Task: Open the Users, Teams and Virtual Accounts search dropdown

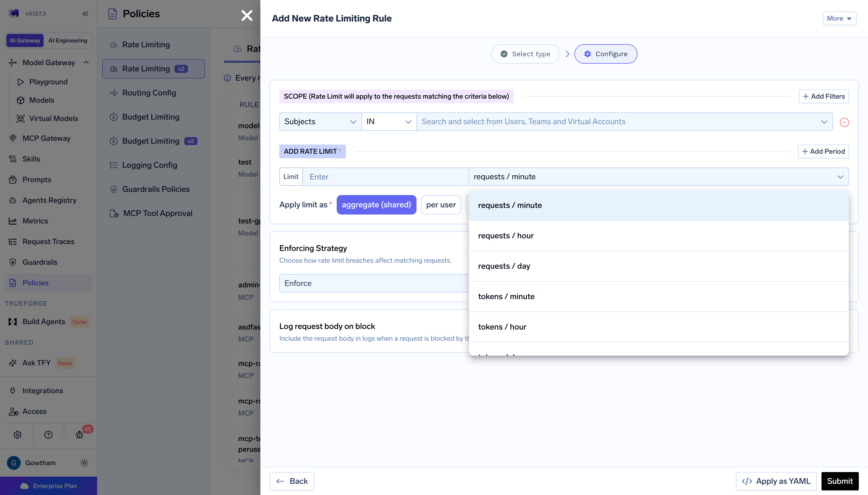Action: tap(624, 122)
